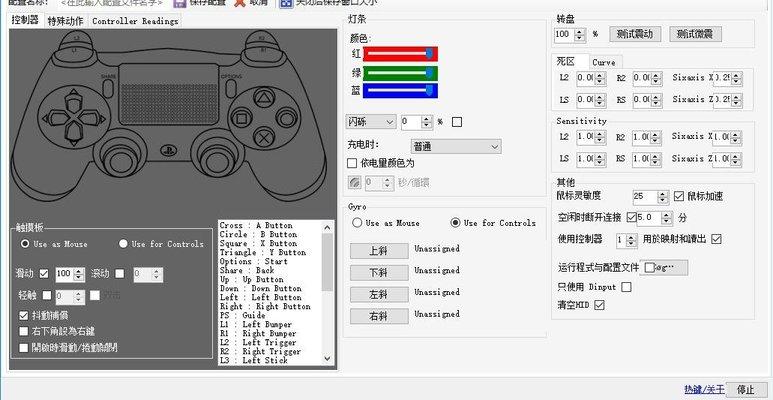Select touchpad Use as Mouse radio button

24,244
